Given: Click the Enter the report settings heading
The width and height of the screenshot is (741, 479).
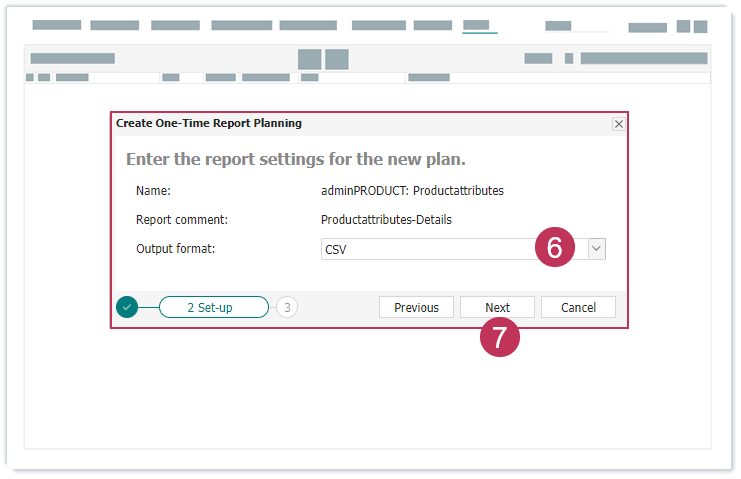Looking at the screenshot, I should click(x=295, y=159).
